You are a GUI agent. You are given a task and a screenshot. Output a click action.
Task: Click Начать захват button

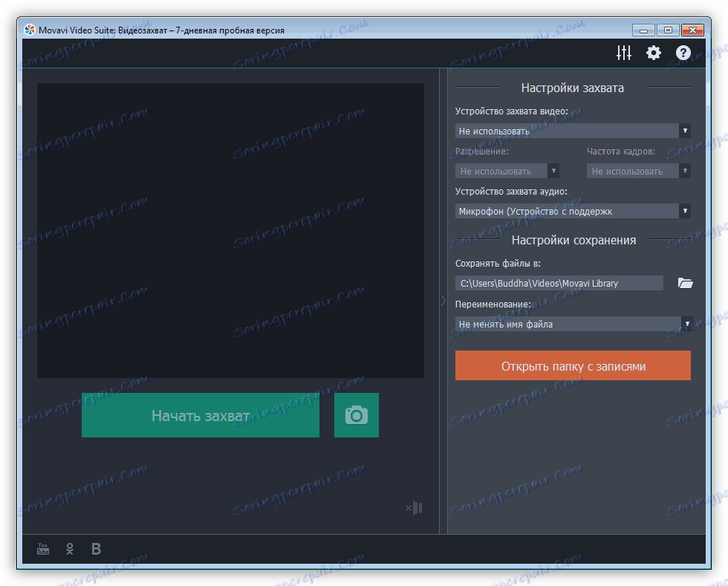tap(201, 415)
